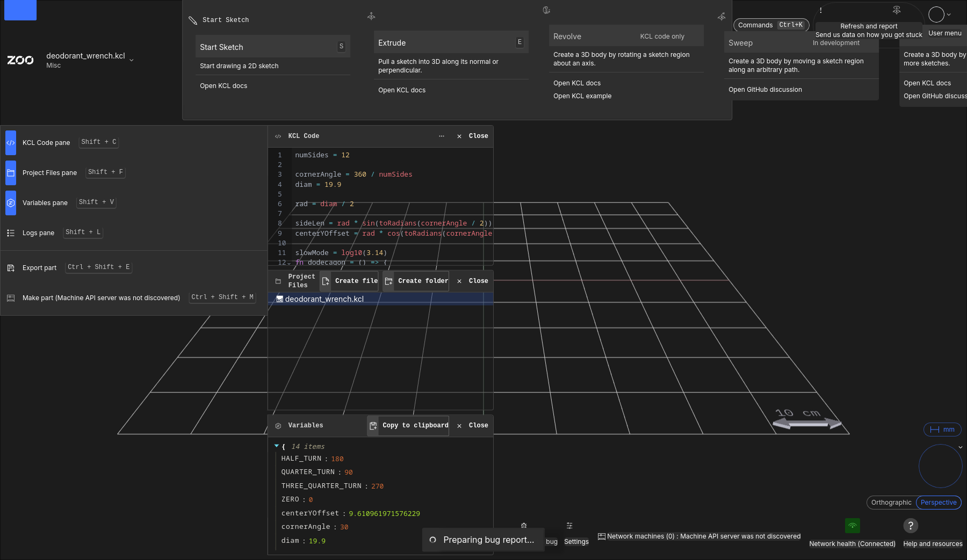Fold the dodecagon function at line 12
This screenshot has height=560, width=967.
289,263
